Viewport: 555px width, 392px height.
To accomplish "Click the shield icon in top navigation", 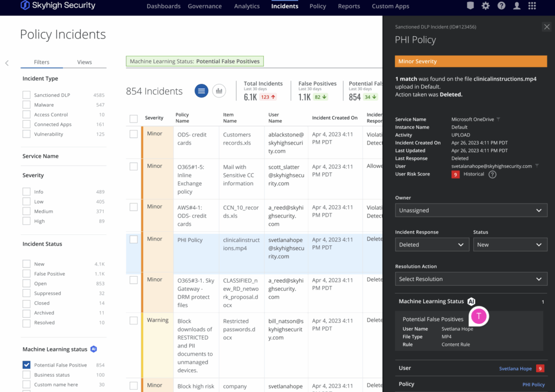I will pyautogui.click(x=470, y=6).
